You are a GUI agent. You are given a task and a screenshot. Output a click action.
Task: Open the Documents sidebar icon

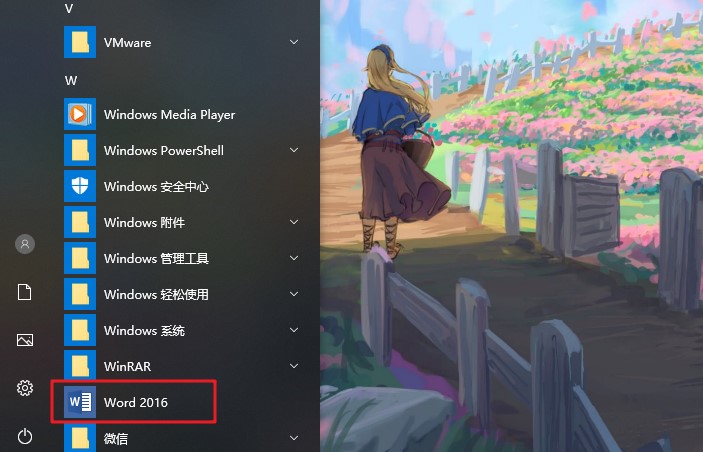tap(25, 292)
